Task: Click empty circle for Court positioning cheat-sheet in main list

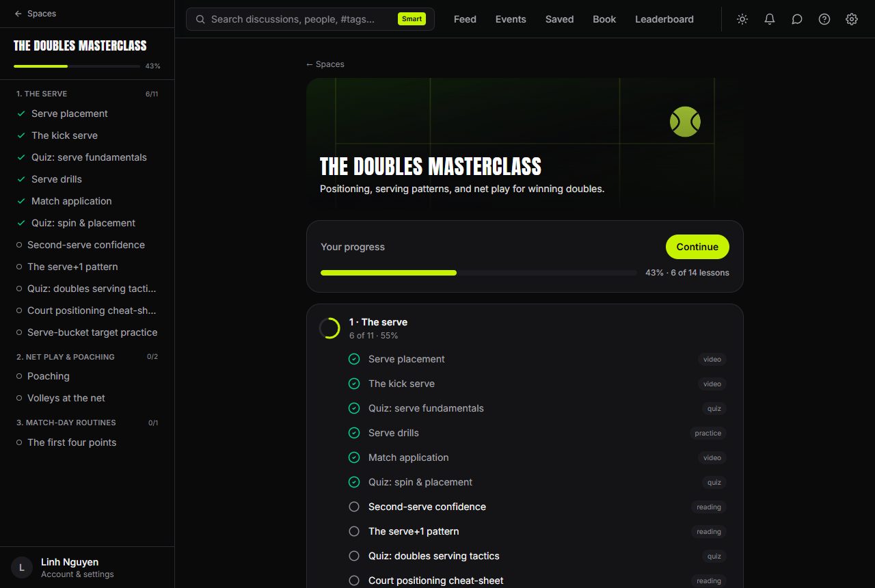Action: tap(354, 580)
